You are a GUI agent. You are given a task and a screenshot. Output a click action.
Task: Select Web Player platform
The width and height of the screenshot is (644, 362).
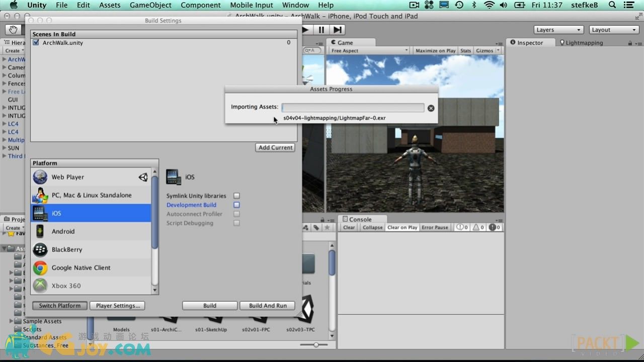point(91,177)
